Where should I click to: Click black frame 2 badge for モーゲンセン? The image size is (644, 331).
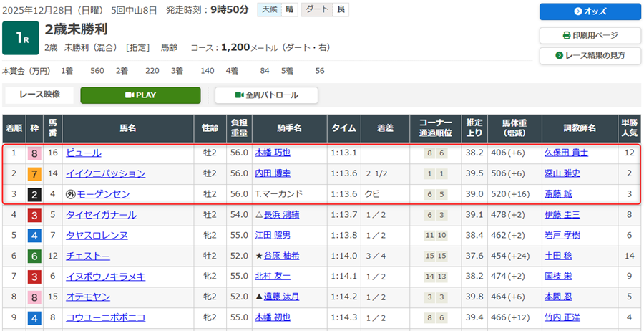coord(34,194)
